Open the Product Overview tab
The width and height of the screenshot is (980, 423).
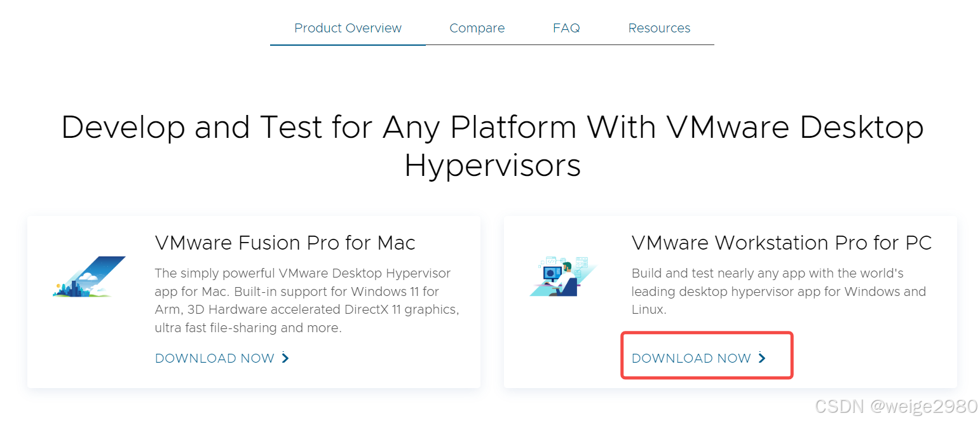(348, 28)
